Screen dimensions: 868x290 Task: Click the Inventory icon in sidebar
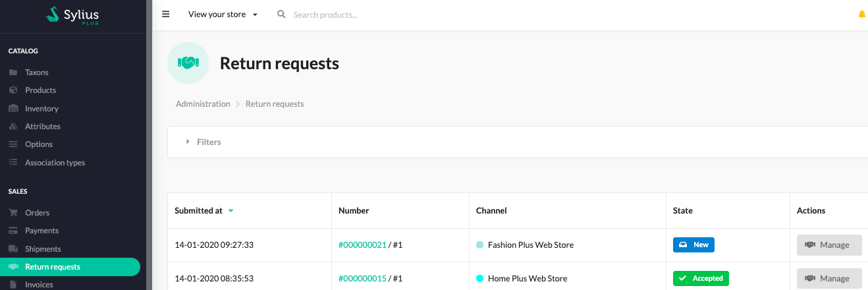13,109
